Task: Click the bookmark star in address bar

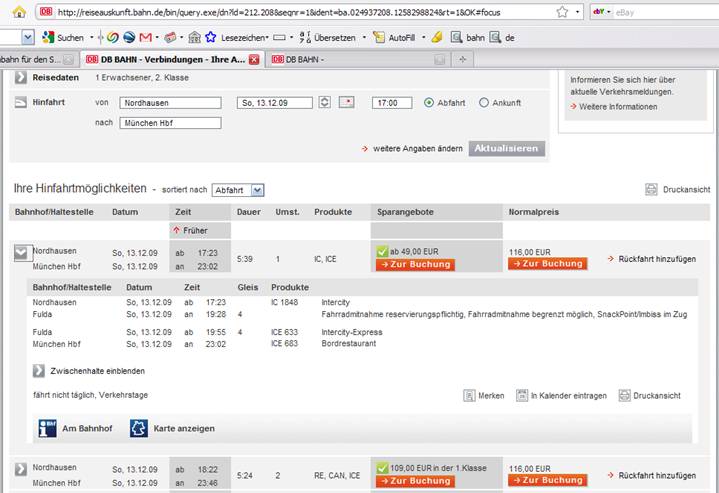Action: (562, 12)
